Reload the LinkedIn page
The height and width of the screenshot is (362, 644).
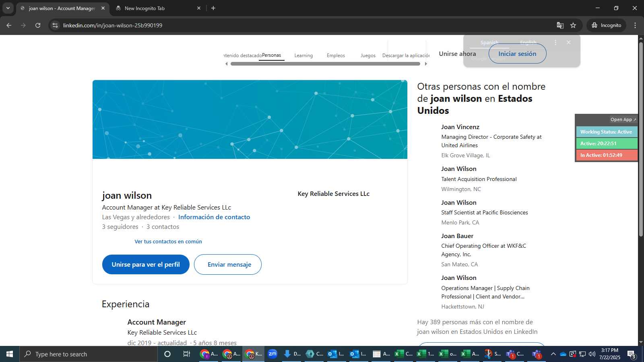[38, 25]
